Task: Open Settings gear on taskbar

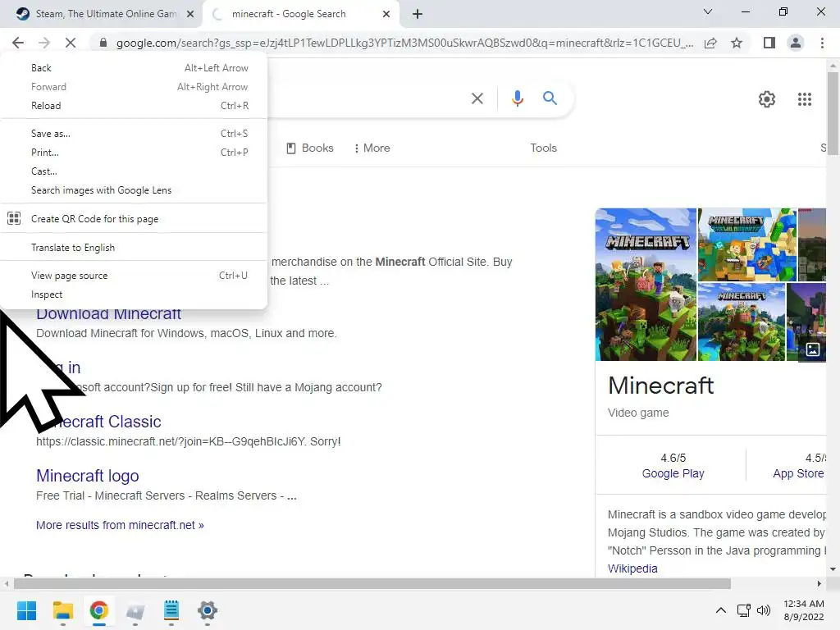Action: (208, 610)
